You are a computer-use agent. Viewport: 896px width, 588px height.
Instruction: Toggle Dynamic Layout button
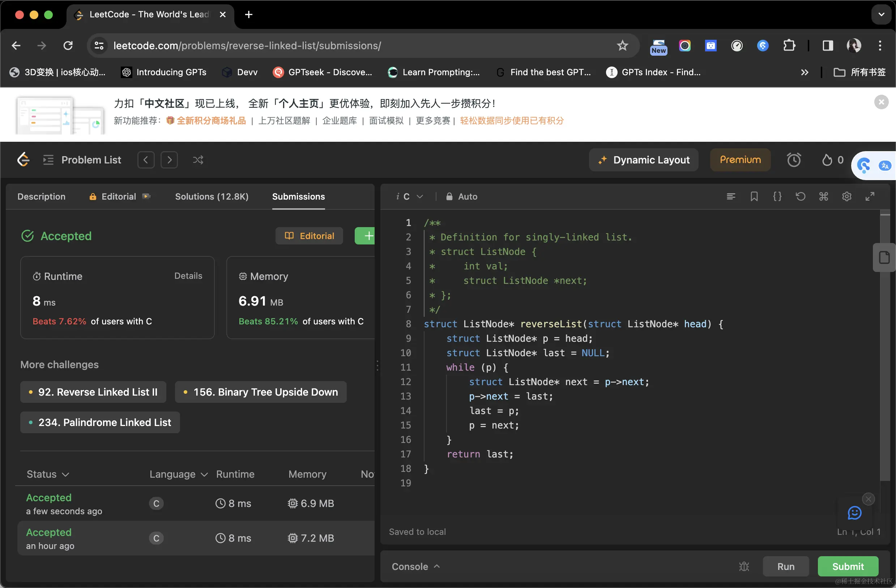[644, 160]
